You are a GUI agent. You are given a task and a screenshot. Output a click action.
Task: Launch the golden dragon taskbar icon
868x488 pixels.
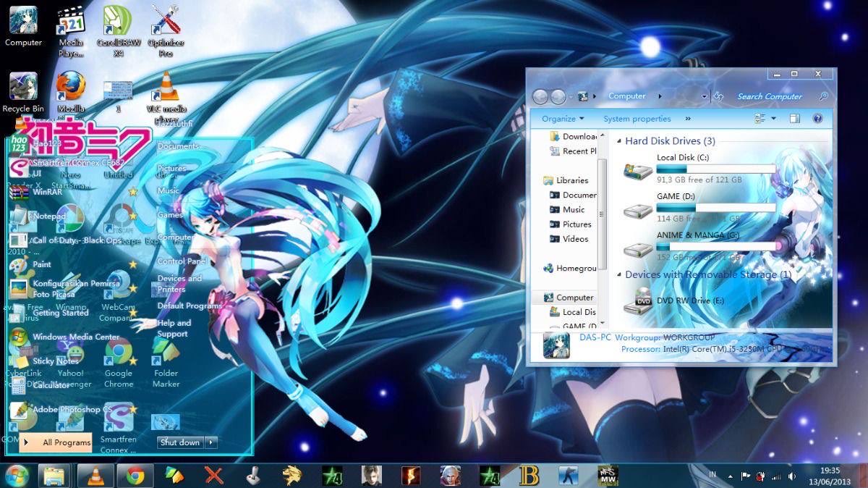[x=292, y=476]
